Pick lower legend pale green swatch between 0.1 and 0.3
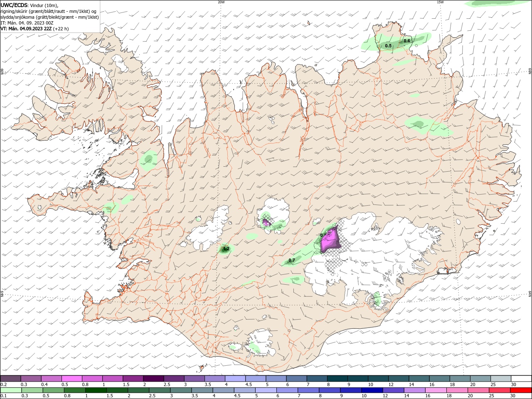This screenshot has height=399, width=532. (11, 390)
